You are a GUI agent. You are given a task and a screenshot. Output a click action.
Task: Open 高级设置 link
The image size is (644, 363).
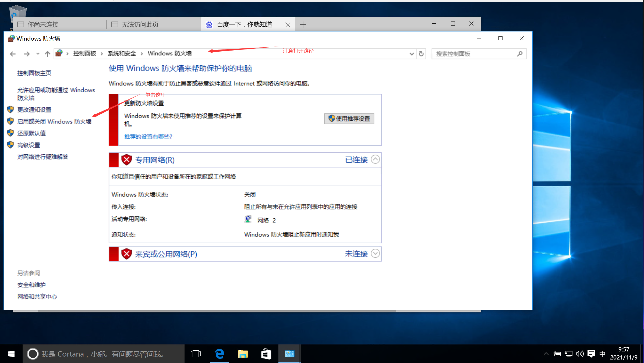coord(29,145)
